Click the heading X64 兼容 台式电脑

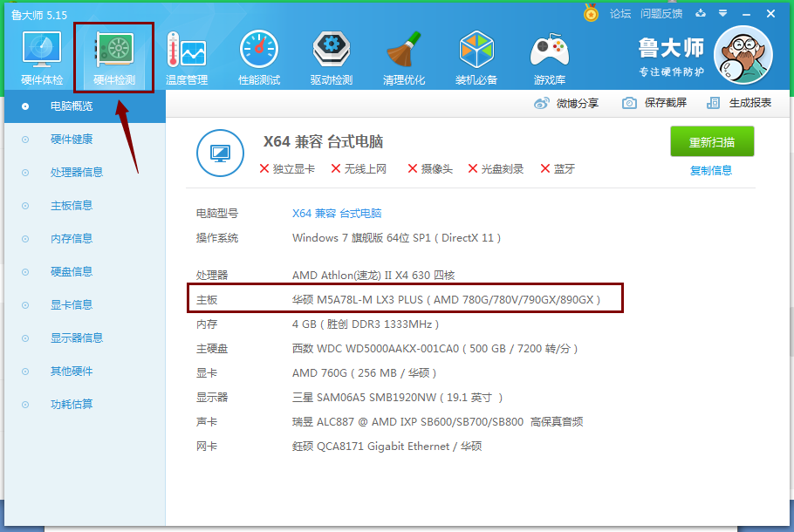[x=323, y=142]
